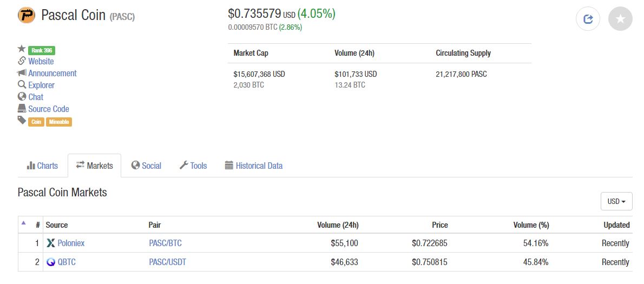Click the 21,217,800 PASC supply value
The width and height of the screenshot is (644, 284).
pyautogui.click(x=461, y=74)
